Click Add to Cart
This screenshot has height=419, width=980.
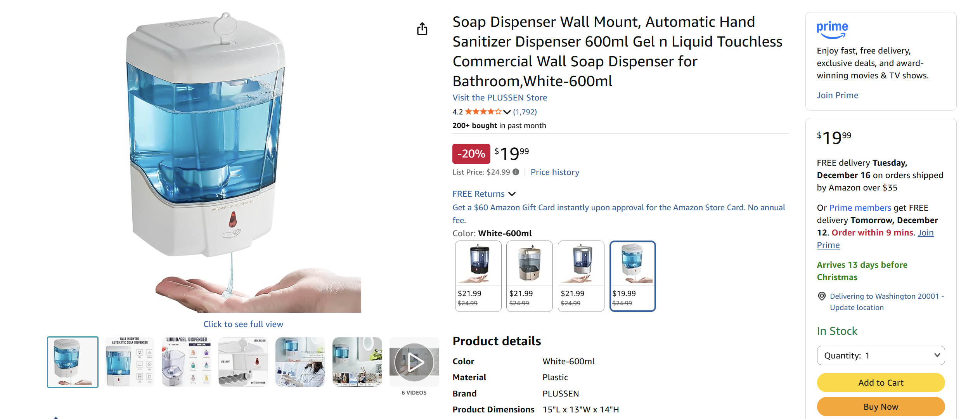(x=881, y=382)
